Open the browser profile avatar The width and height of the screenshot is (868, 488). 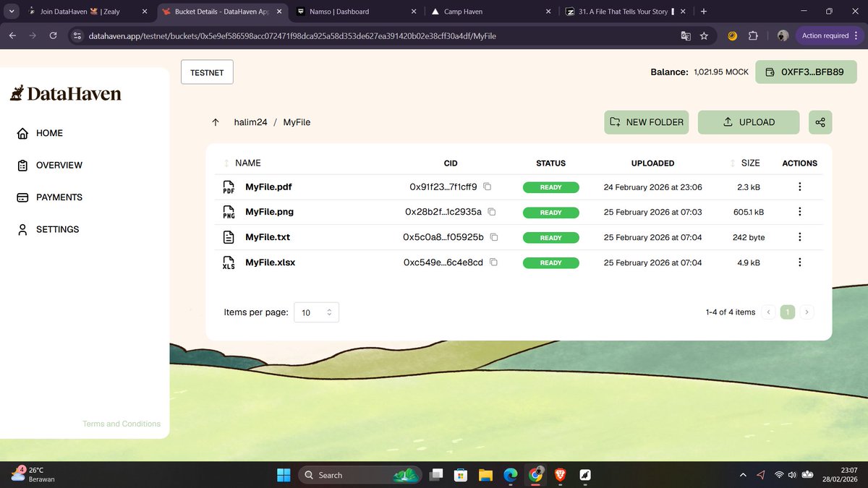(783, 35)
